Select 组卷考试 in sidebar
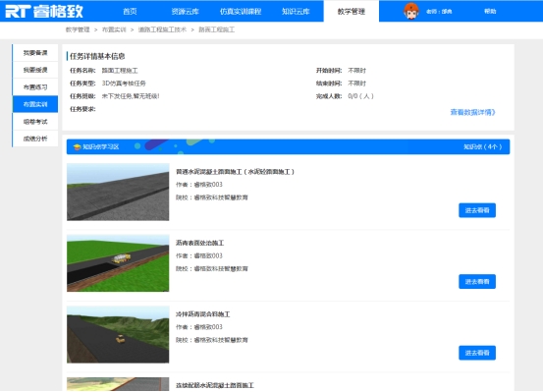The height and width of the screenshot is (392, 543). pyautogui.click(x=35, y=122)
